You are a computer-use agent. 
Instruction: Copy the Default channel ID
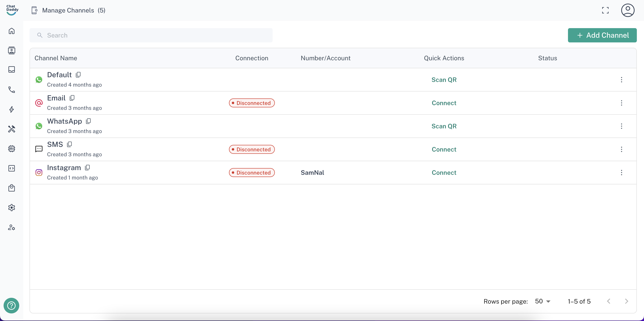(78, 75)
